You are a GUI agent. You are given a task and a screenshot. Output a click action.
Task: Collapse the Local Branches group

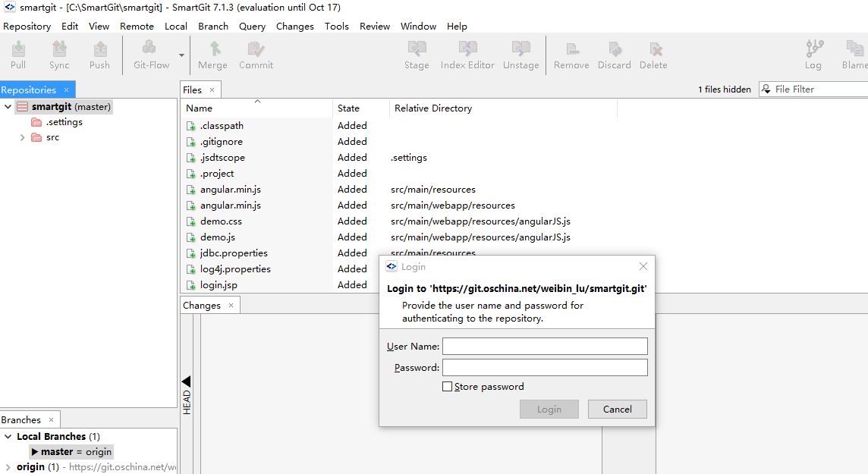pos(8,436)
